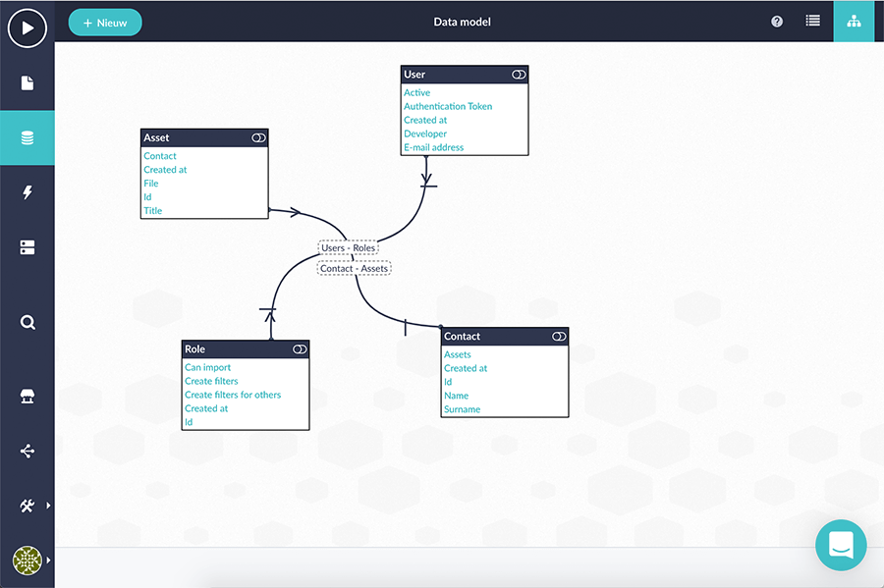Toggle the switch on Contact model header
The width and height of the screenshot is (884, 588).
pyautogui.click(x=559, y=337)
